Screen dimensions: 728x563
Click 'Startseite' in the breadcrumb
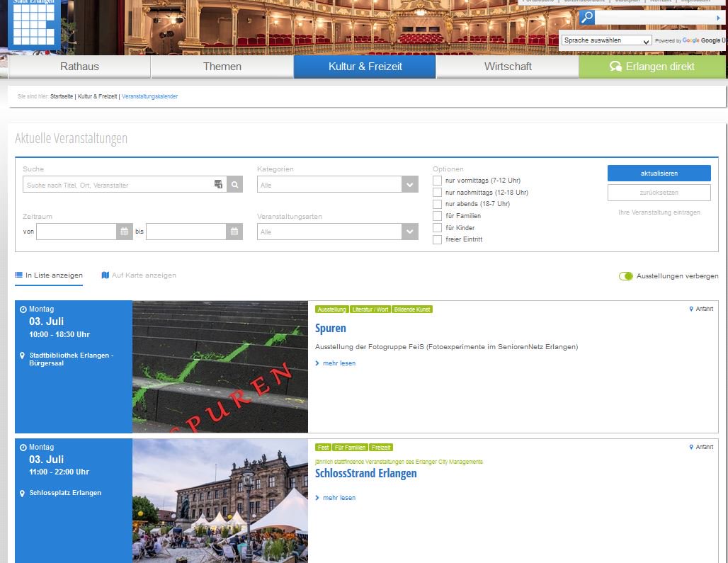[62, 96]
